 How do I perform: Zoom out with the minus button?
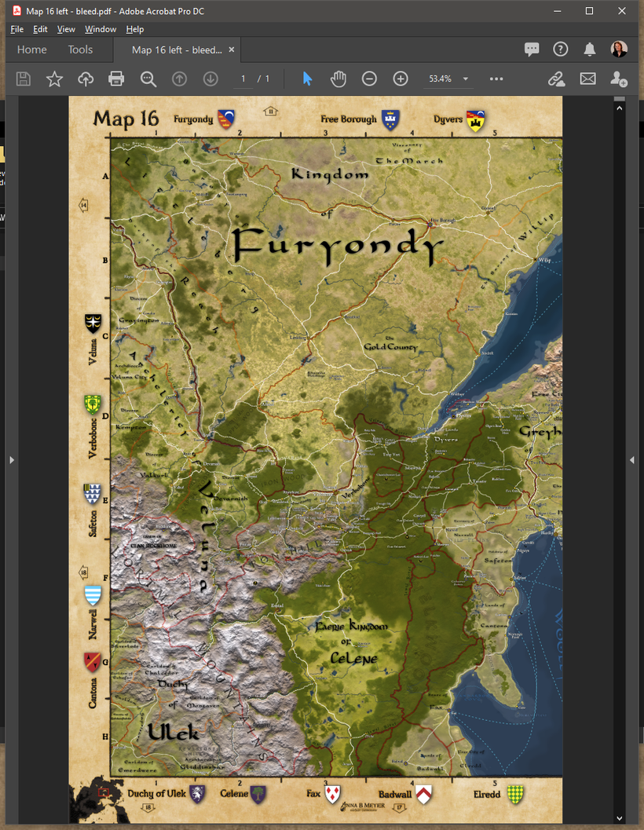369,79
